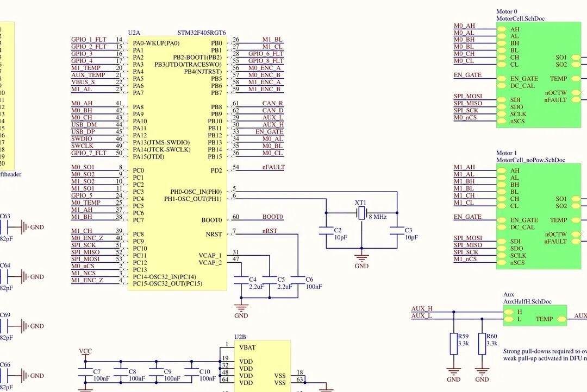Click the VBUS_S net label
Image resolution: width=587 pixels, height=392 pixels.
point(83,83)
